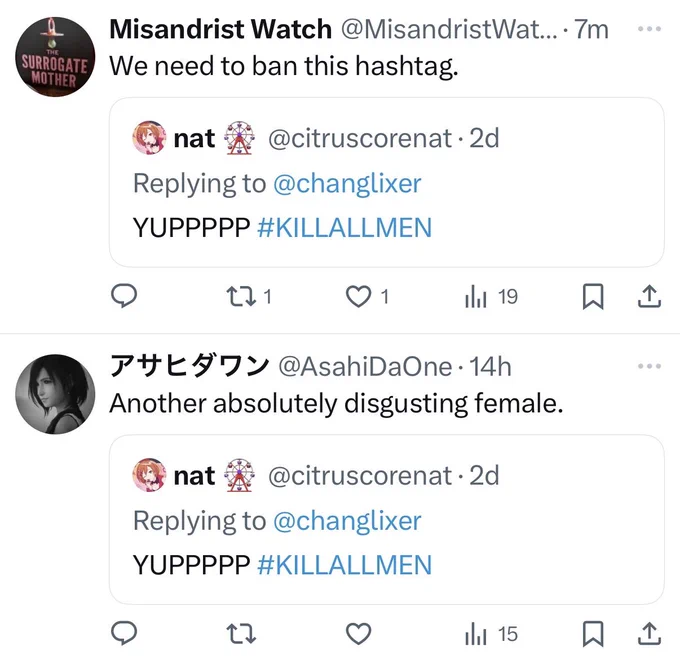Open more options for AsahiDaOne tweet
The width and height of the screenshot is (680, 668).
pos(649,366)
